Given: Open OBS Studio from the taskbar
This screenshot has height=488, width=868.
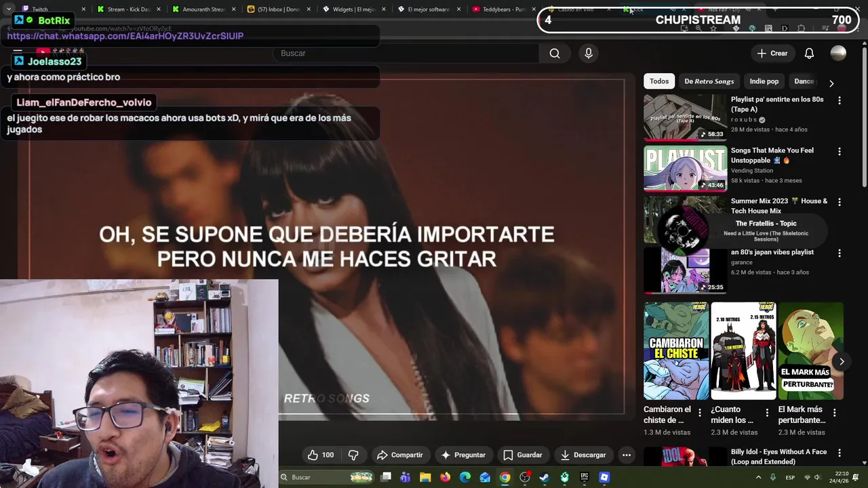Looking at the screenshot, I should coord(525,477).
